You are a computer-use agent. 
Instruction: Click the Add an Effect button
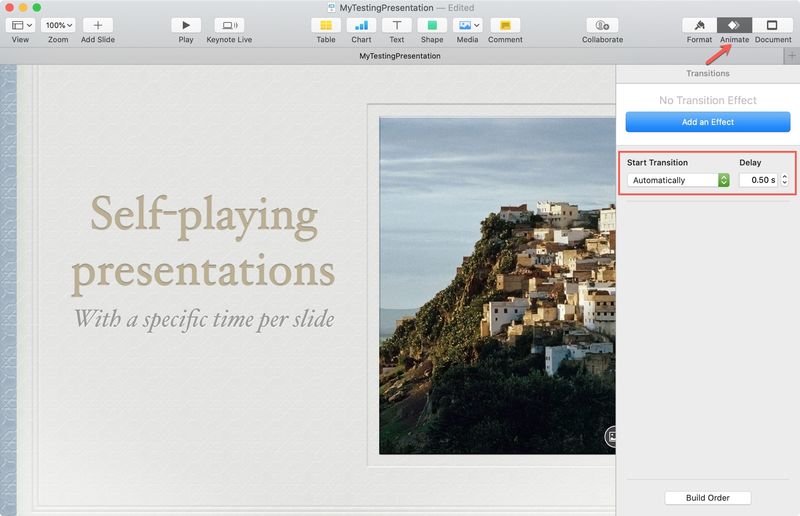pyautogui.click(x=708, y=122)
